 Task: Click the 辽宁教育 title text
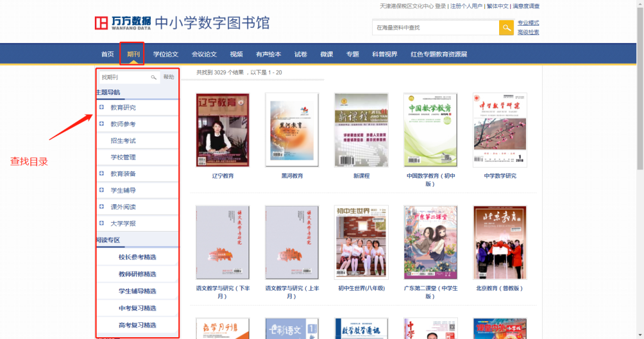(222, 176)
